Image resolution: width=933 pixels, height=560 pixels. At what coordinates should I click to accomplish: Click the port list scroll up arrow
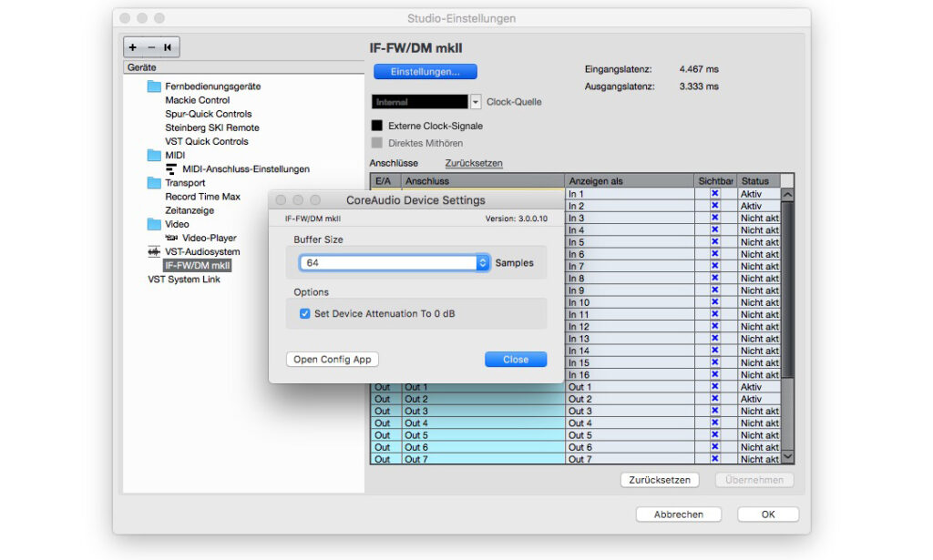point(787,194)
